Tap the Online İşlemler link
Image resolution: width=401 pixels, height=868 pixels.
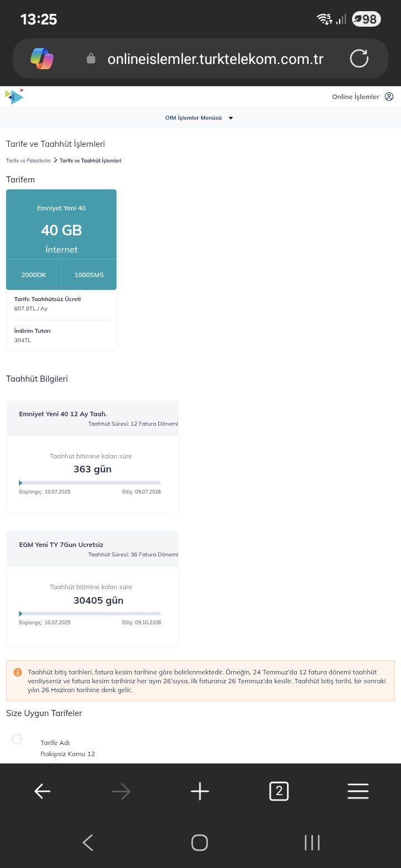click(x=355, y=97)
